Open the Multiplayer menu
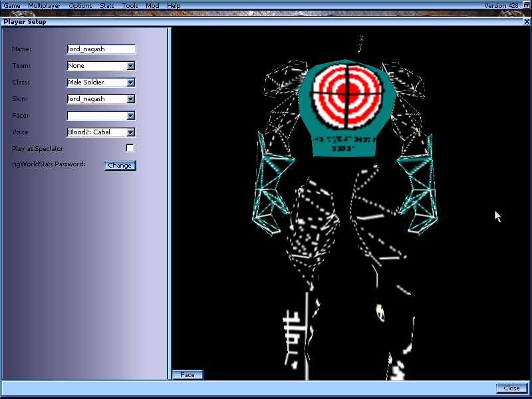The image size is (532, 399). coord(44,5)
